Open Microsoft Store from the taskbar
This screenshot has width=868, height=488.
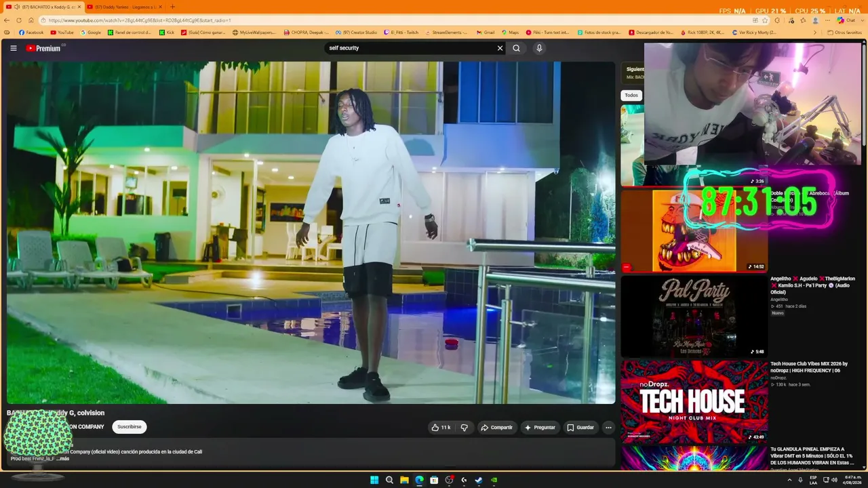coord(434,480)
